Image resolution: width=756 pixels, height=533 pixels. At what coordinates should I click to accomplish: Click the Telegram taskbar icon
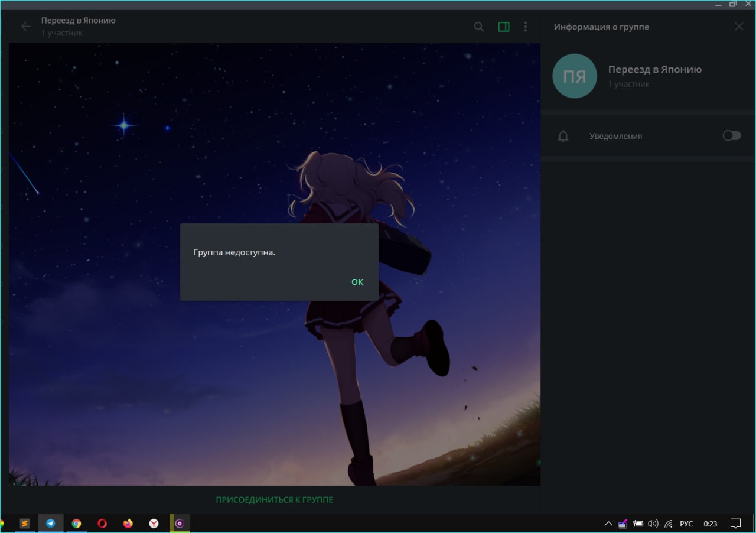[x=51, y=524]
